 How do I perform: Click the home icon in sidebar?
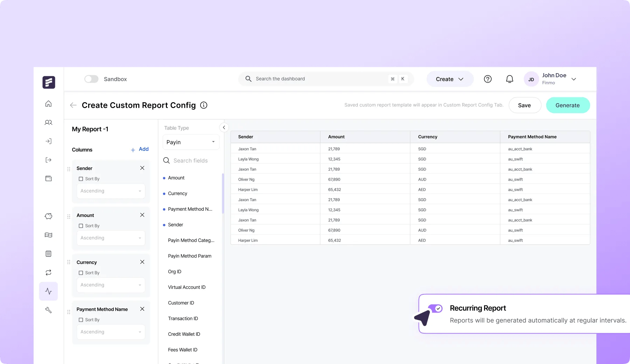click(x=49, y=104)
